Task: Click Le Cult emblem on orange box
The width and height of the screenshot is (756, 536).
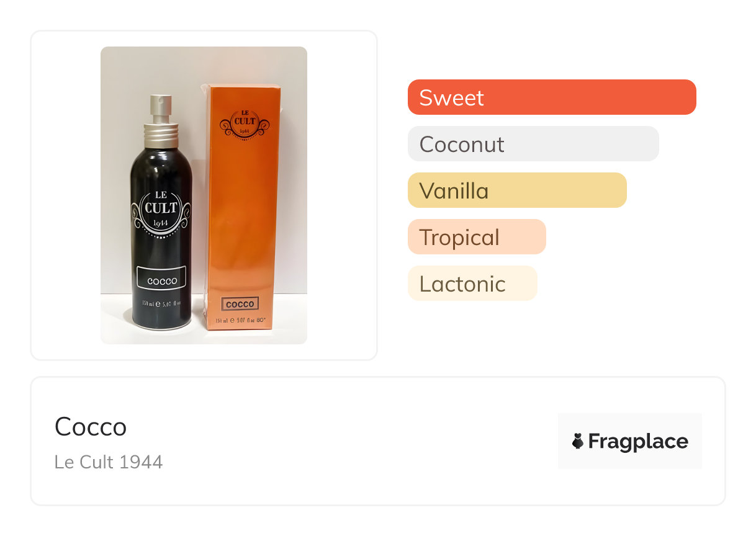Action: (x=243, y=120)
